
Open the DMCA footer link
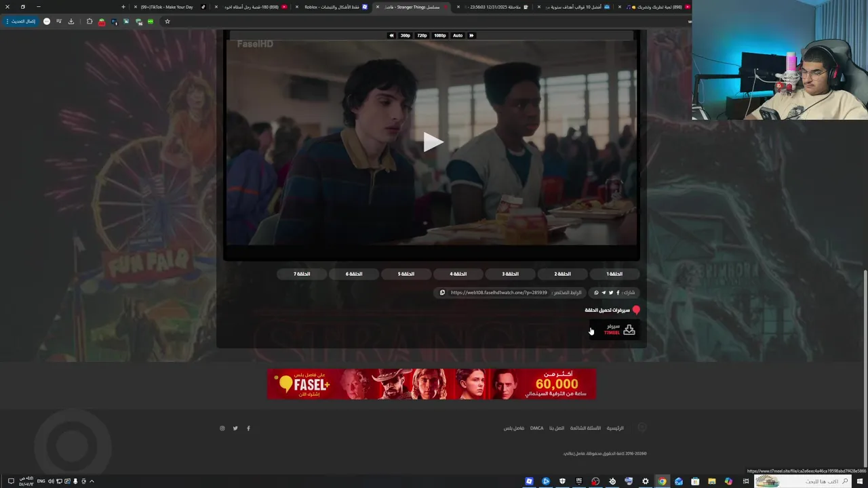[x=536, y=428]
